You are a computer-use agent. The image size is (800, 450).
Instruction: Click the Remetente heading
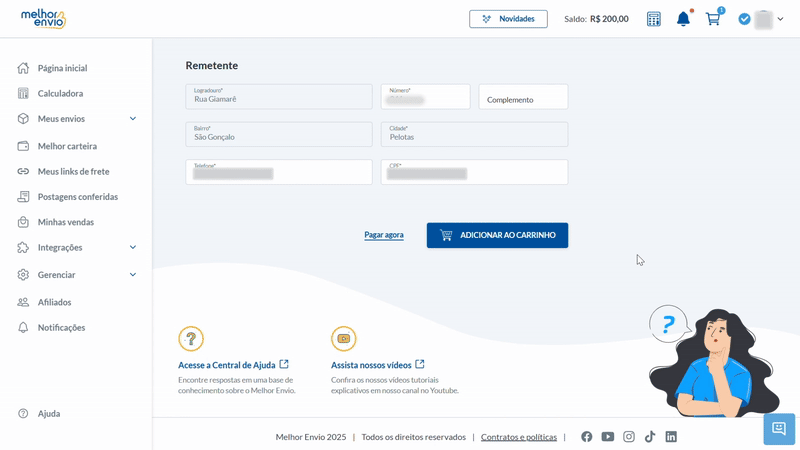pos(212,65)
